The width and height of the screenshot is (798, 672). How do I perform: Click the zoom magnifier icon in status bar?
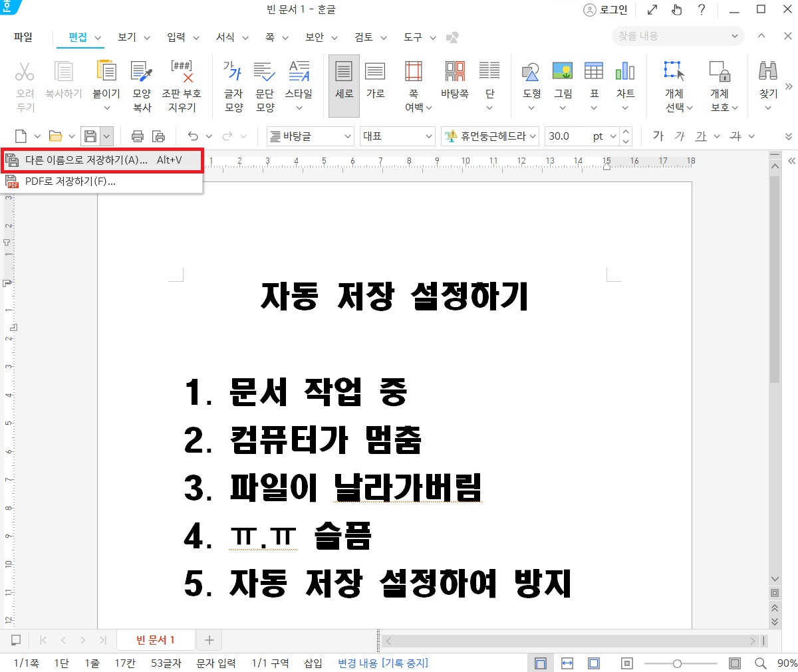760,663
